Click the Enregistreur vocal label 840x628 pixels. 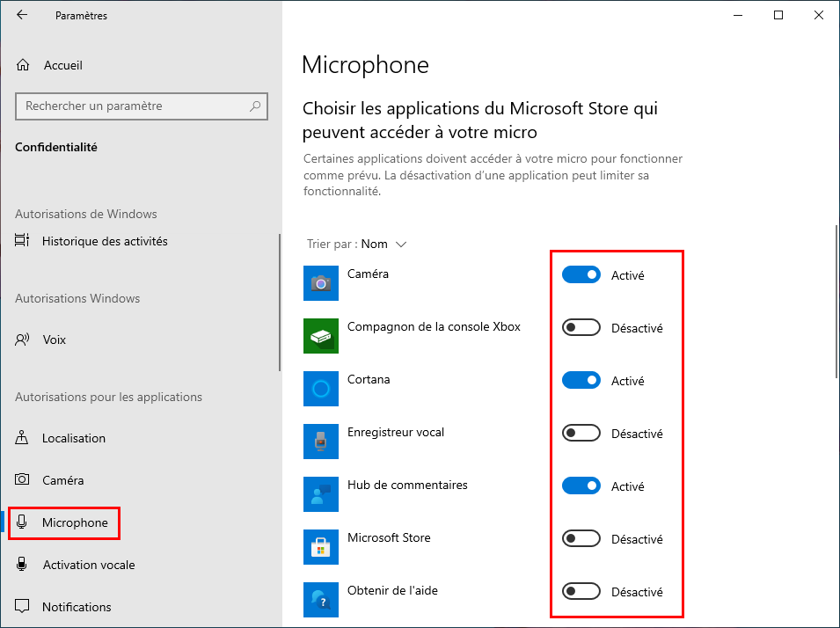pos(395,433)
